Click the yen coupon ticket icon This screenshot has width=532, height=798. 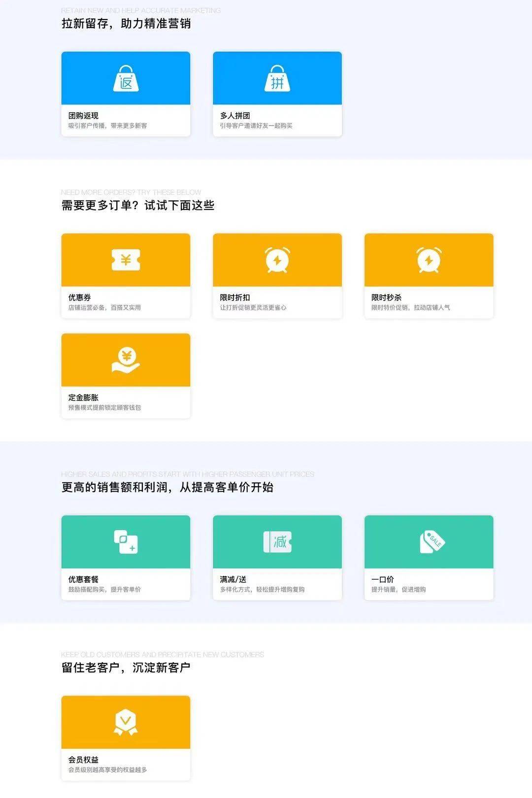(x=126, y=260)
